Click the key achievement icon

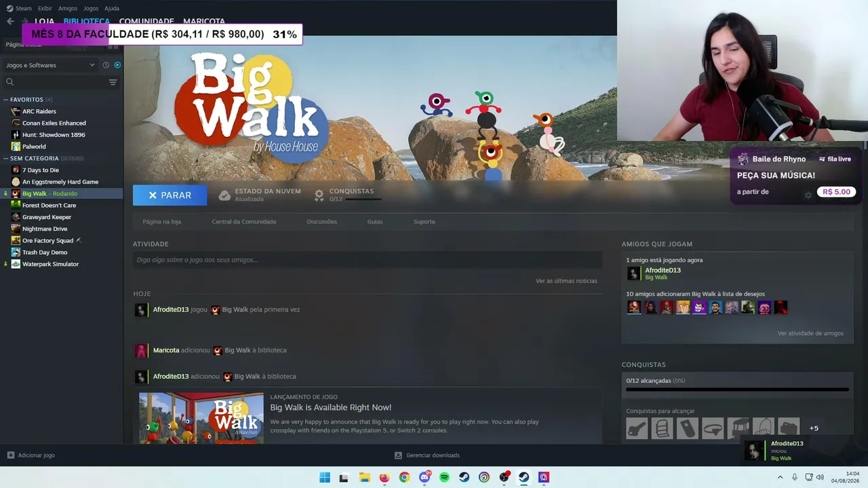click(637, 428)
